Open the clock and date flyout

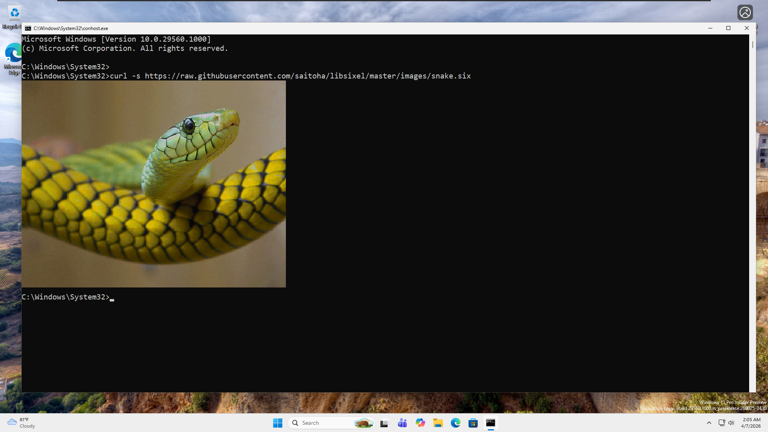(751, 423)
